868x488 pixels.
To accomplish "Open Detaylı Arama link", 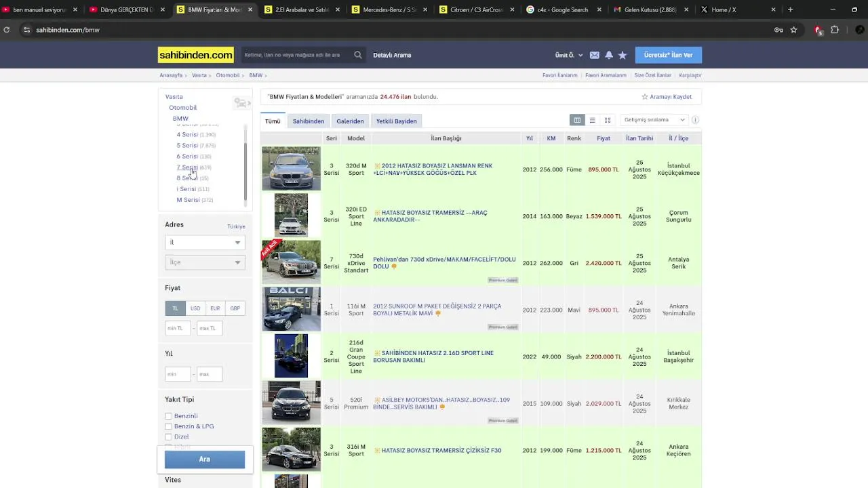I will pyautogui.click(x=392, y=55).
